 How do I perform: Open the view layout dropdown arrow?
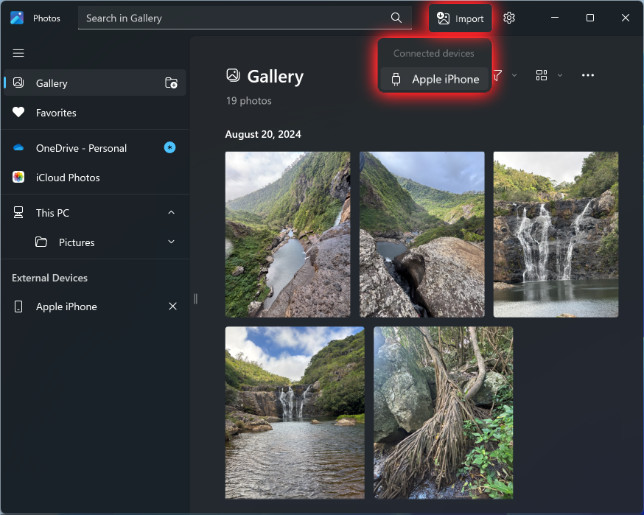[x=560, y=76]
